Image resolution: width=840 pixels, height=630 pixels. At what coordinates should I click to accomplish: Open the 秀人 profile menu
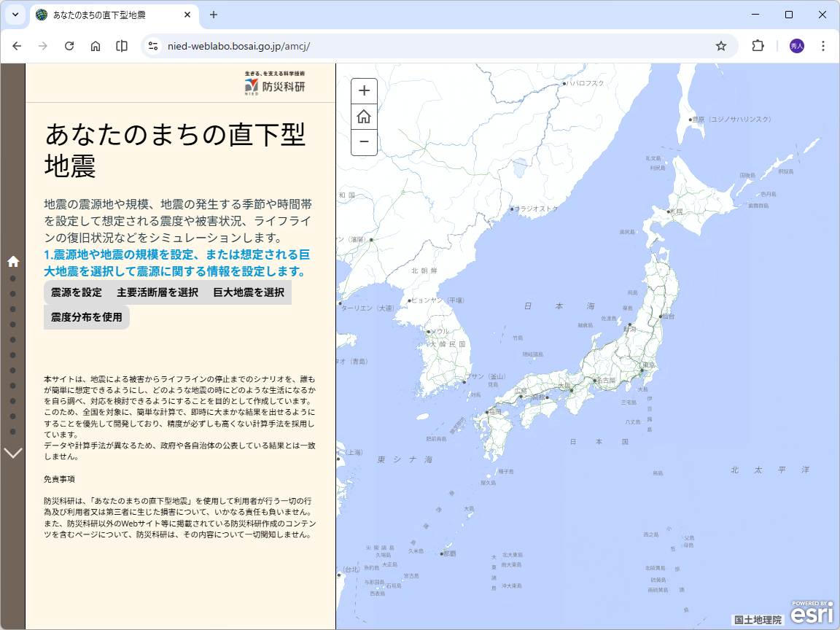click(x=796, y=45)
